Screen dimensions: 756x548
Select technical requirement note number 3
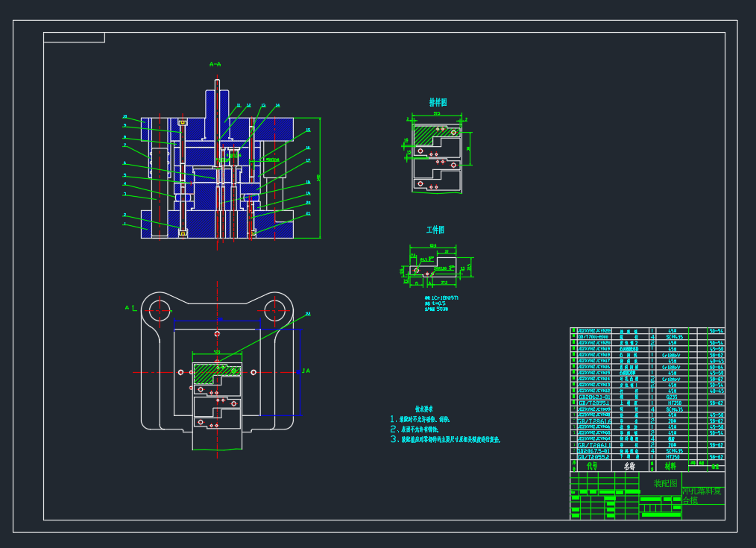coord(445,439)
